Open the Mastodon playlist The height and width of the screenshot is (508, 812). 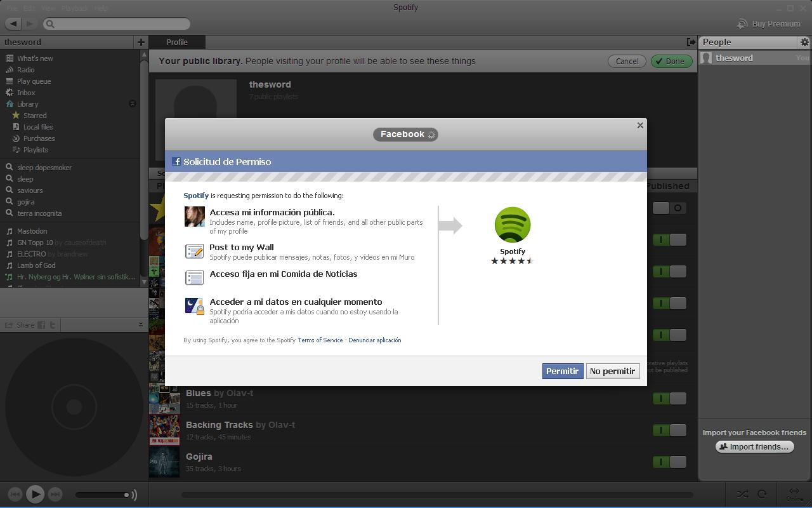32,231
